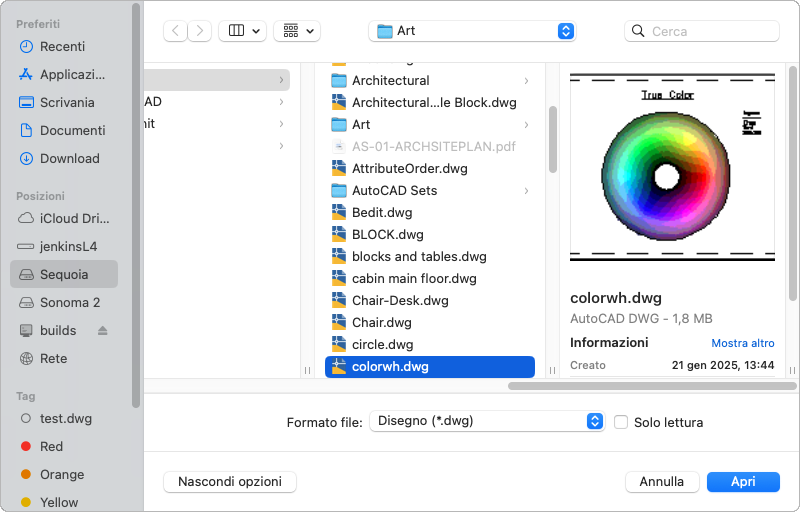Click the Rete globe icon

(27, 359)
